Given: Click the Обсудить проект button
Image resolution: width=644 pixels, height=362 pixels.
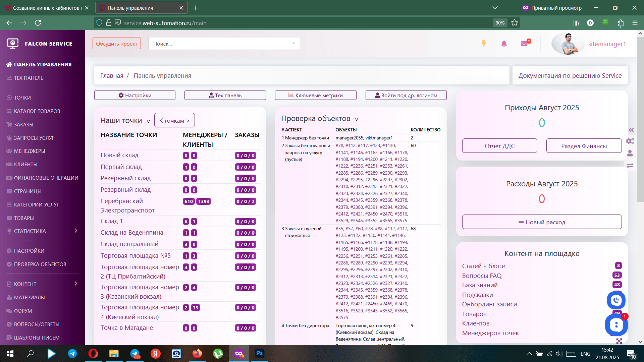Looking at the screenshot, I should (x=116, y=44).
